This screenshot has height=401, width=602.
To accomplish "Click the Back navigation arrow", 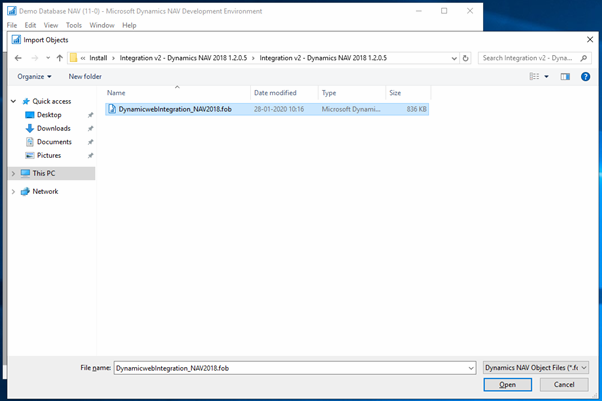I will (19, 58).
